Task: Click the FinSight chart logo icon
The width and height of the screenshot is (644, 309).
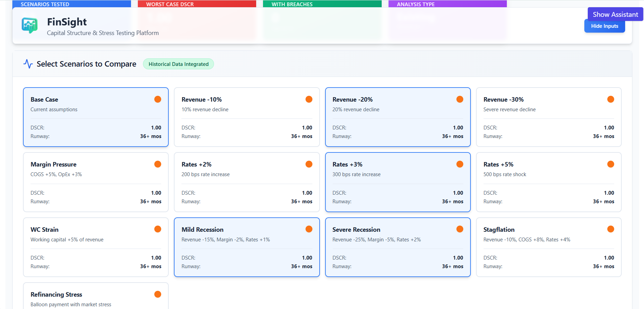Action: click(29, 25)
